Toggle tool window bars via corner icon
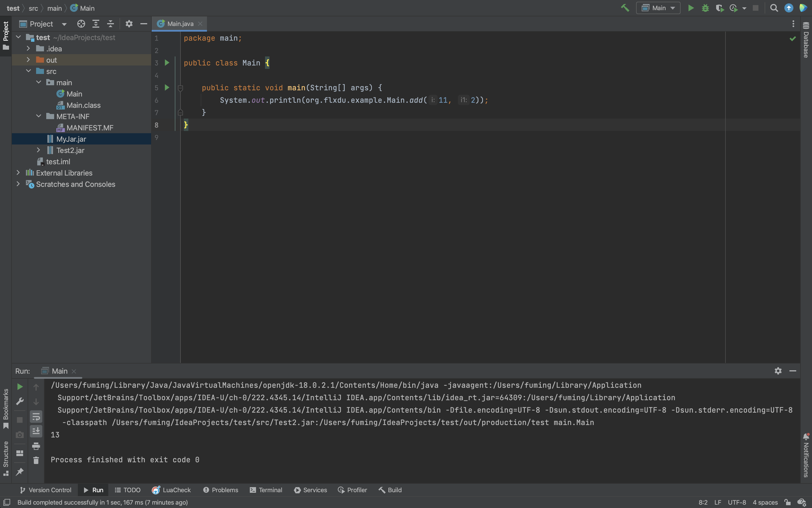The height and width of the screenshot is (508, 812). [6, 502]
